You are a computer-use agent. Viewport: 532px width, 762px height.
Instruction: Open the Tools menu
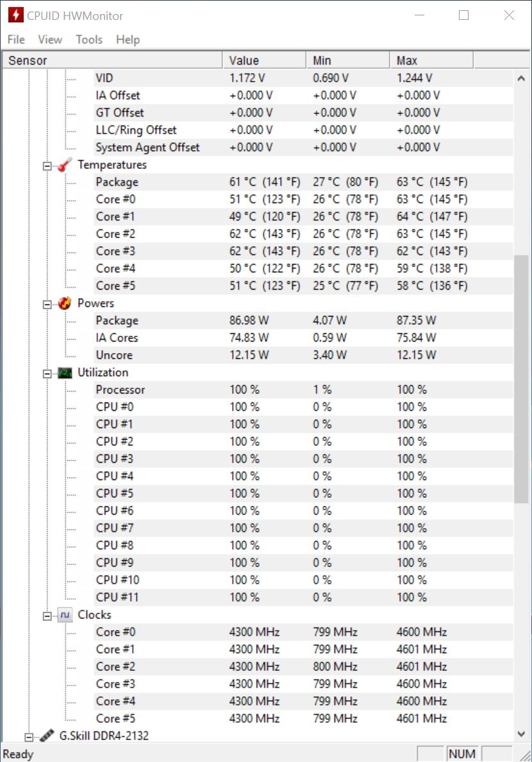click(x=89, y=40)
